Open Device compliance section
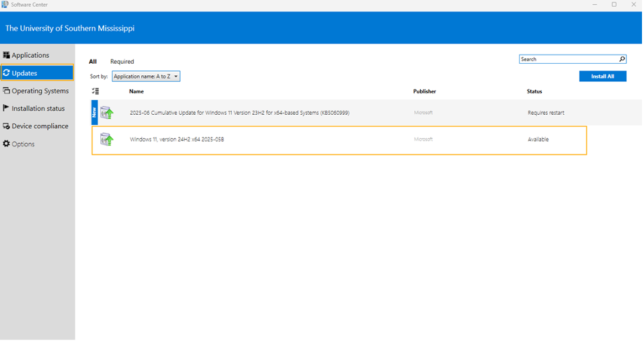 coord(37,126)
